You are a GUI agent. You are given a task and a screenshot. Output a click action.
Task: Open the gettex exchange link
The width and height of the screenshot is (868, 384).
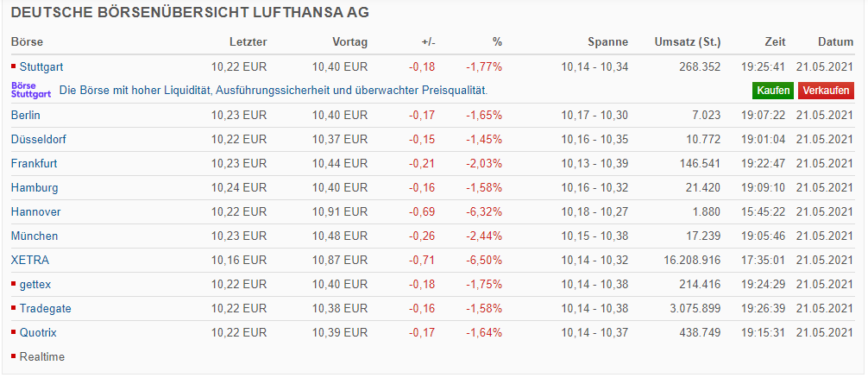coord(37,284)
